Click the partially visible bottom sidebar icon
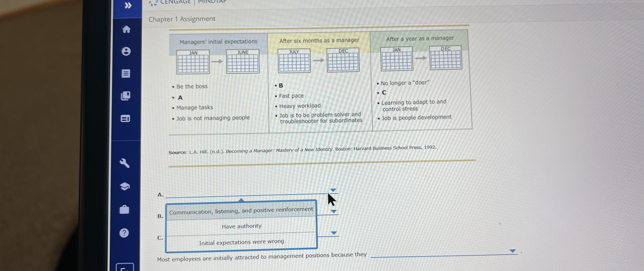 125,267
